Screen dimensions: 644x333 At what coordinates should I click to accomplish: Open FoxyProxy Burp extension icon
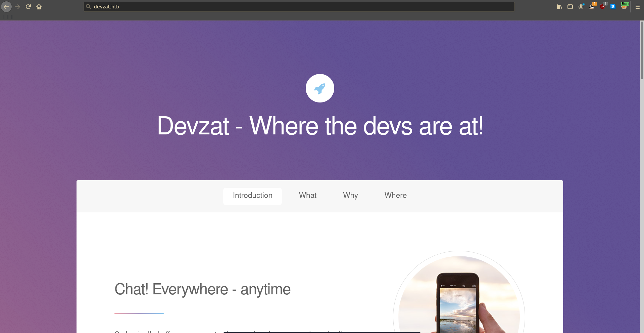coord(624,6)
